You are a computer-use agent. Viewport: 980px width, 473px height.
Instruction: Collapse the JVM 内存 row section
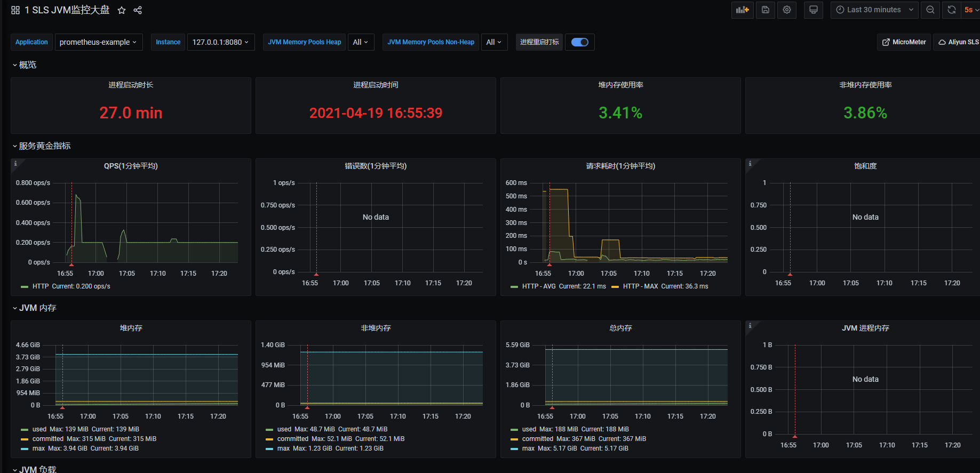coord(37,308)
